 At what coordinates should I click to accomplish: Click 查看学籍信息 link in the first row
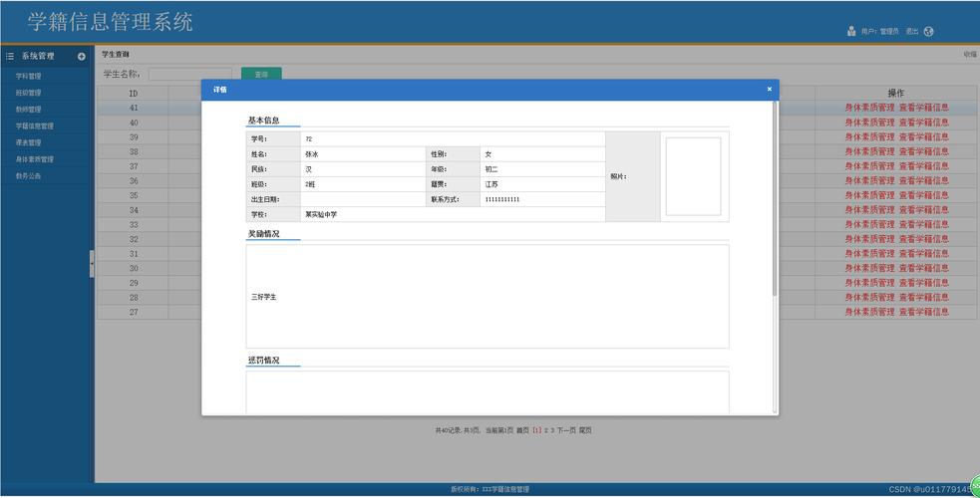(923, 108)
